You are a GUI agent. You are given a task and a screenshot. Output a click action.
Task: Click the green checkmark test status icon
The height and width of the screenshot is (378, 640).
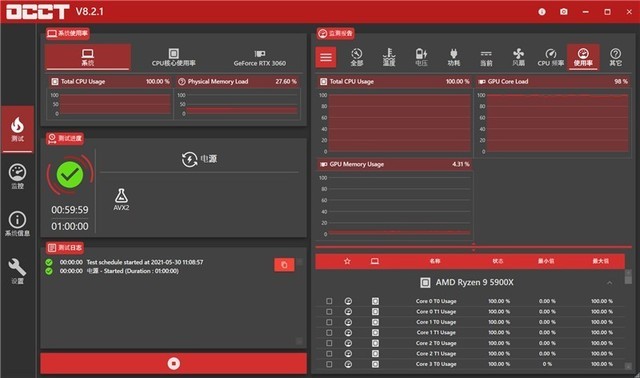(x=70, y=175)
